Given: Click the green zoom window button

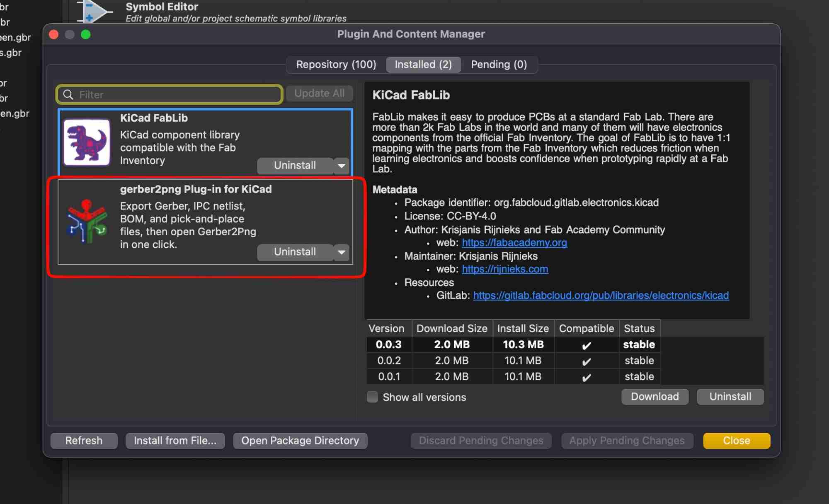Looking at the screenshot, I should point(86,34).
